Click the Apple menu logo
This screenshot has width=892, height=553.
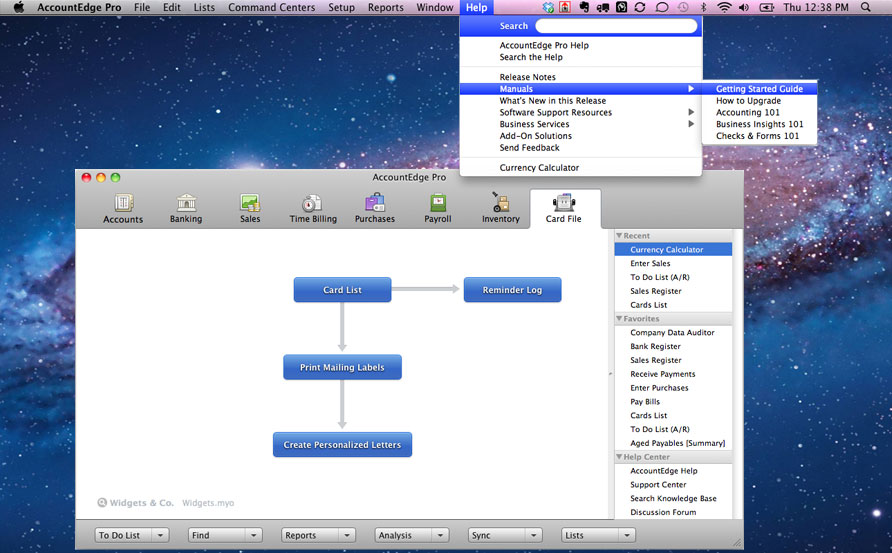click(19, 7)
